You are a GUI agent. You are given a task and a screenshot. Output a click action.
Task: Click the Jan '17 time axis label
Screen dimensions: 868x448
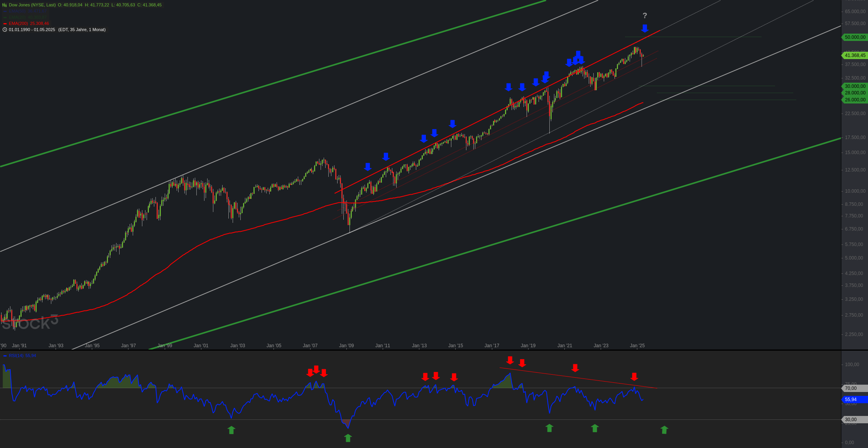(x=492, y=346)
